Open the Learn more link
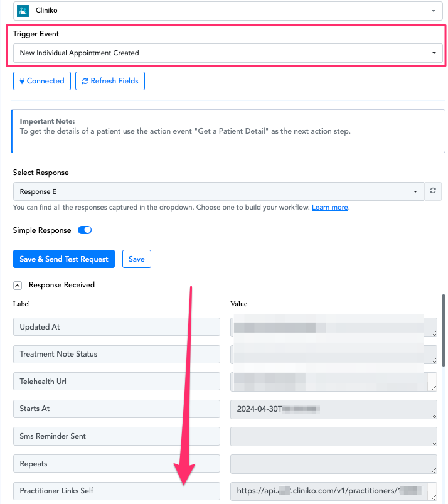 tap(330, 207)
